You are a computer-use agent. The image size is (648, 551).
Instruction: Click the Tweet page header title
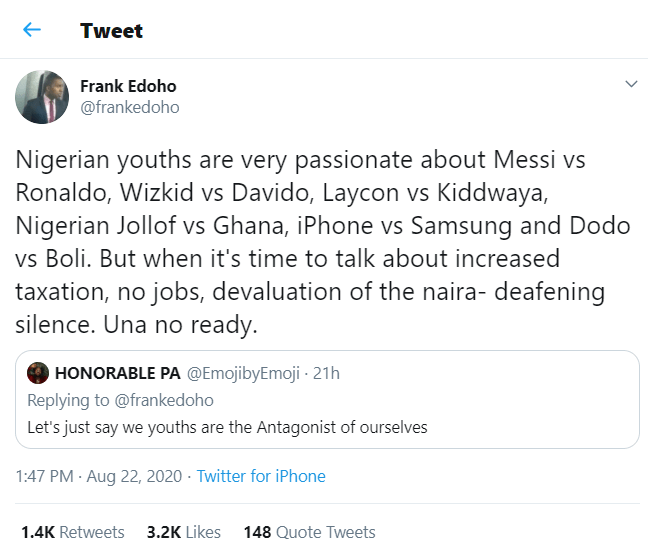[112, 31]
